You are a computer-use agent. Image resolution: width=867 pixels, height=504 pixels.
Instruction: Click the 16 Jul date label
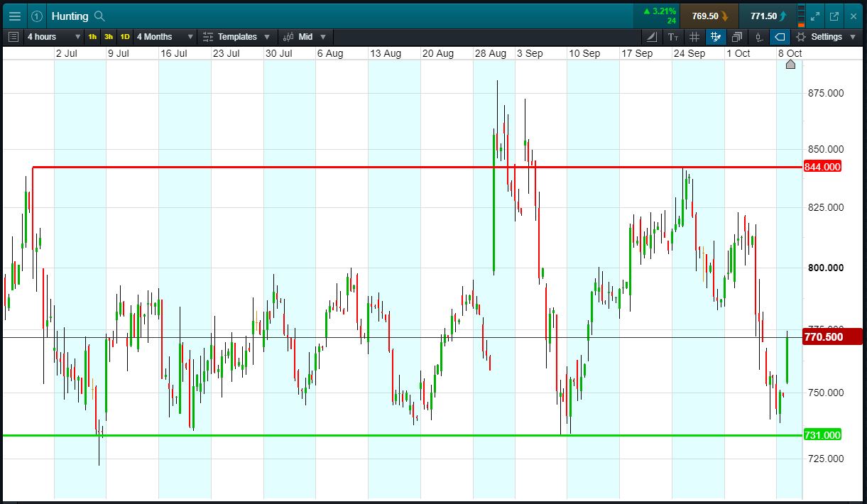(x=173, y=53)
